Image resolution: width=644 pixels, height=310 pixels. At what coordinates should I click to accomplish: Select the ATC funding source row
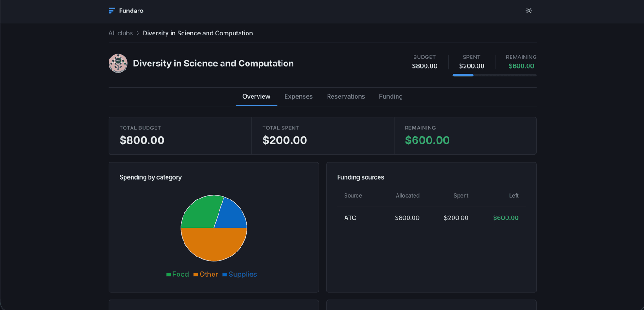pyautogui.click(x=431, y=218)
